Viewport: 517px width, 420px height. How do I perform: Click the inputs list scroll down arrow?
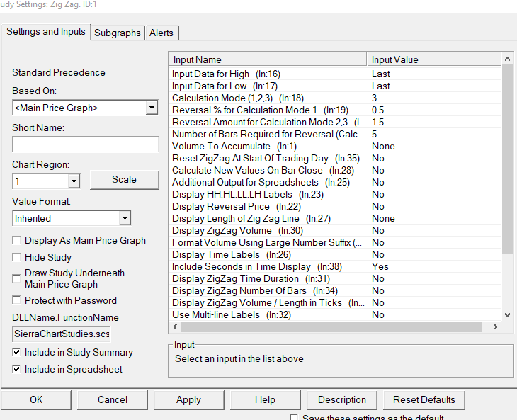tap(507, 315)
